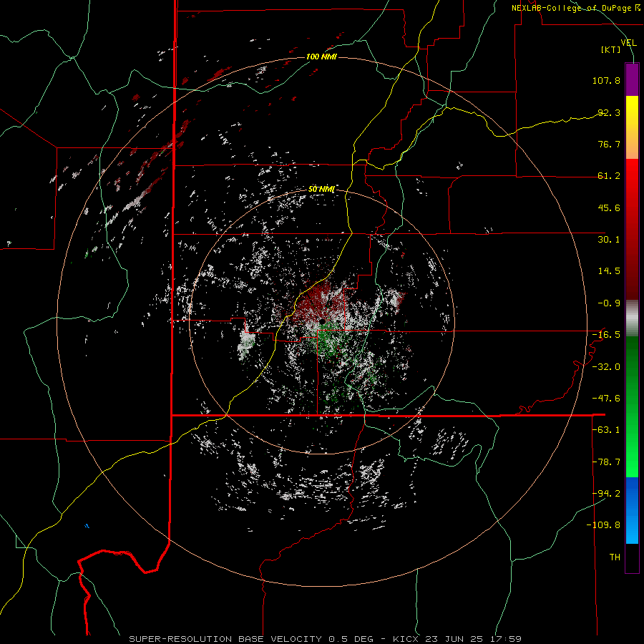Pick the blue segment of the color bar
Image resolution: width=644 pixels, height=644 pixels.
[632, 510]
